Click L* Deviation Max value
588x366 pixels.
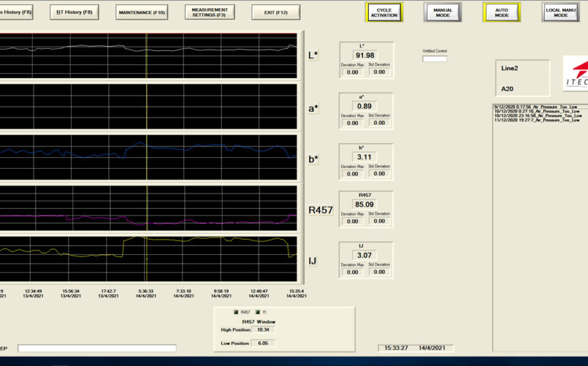[x=353, y=73]
